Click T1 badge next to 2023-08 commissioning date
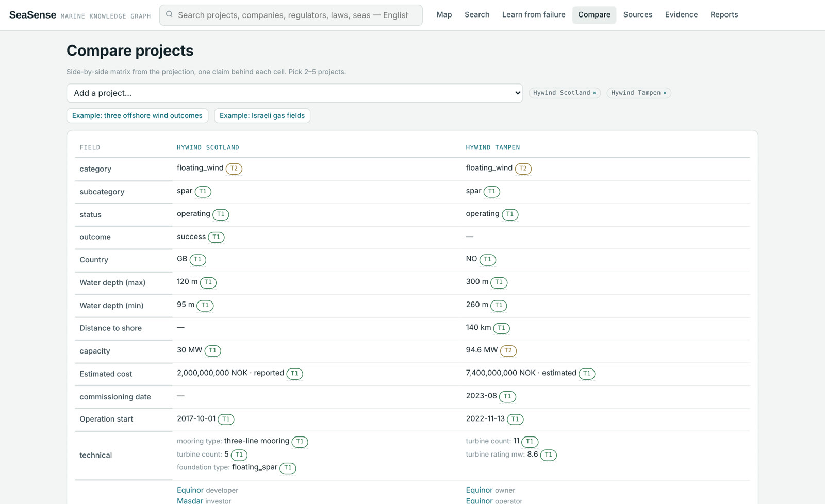 click(x=507, y=396)
